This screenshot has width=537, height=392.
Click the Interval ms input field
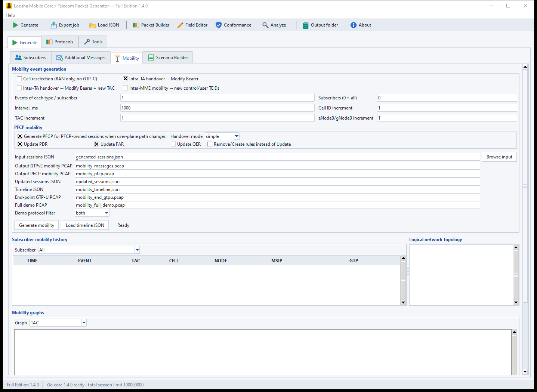point(217,108)
